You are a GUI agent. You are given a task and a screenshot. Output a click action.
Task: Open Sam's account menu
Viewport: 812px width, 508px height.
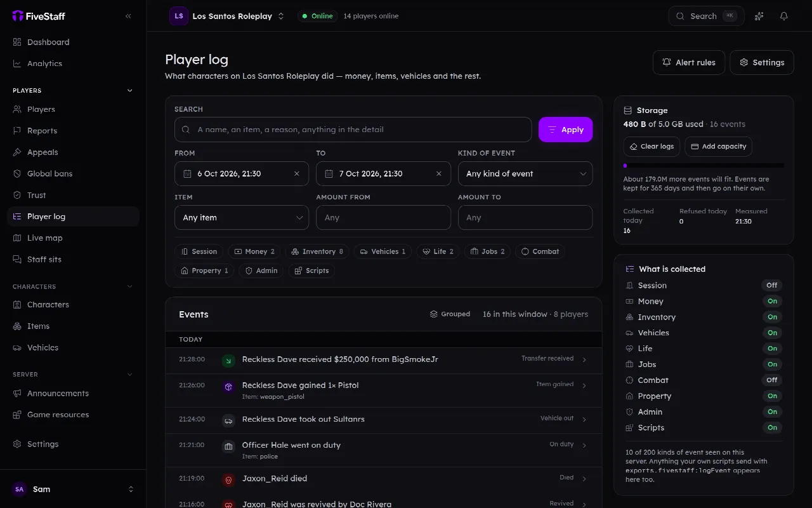[x=73, y=489]
